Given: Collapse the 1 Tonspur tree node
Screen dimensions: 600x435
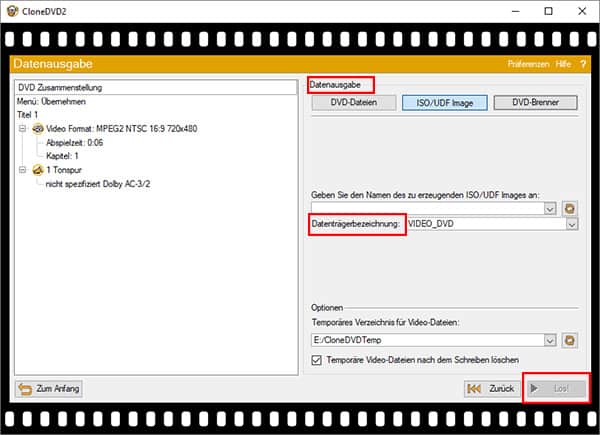Looking at the screenshot, I should [x=23, y=169].
